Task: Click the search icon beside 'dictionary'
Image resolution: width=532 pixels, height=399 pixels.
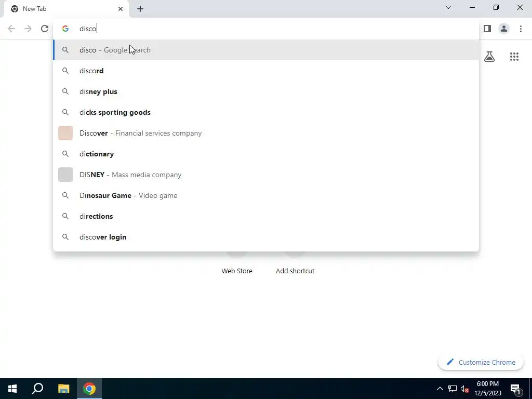Action: pos(65,154)
